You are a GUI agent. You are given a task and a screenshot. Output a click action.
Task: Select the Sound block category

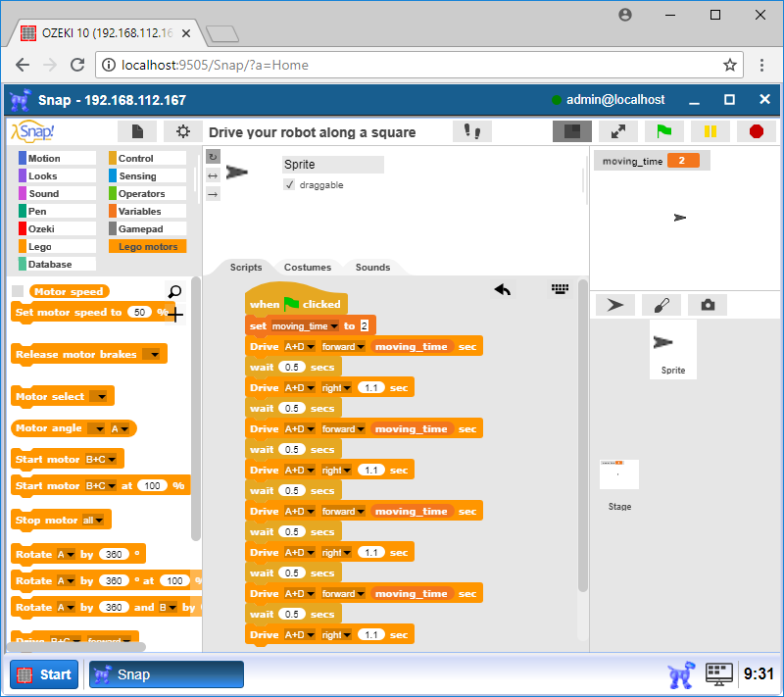pos(57,193)
